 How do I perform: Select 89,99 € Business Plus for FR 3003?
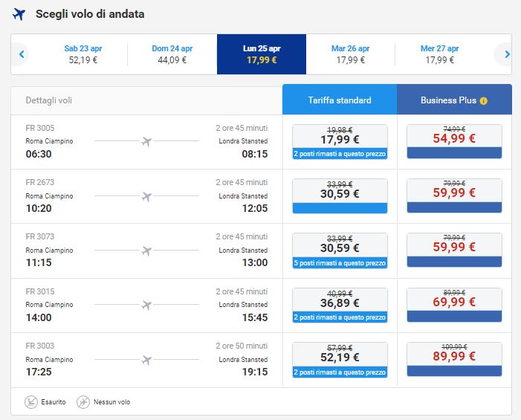tap(454, 359)
